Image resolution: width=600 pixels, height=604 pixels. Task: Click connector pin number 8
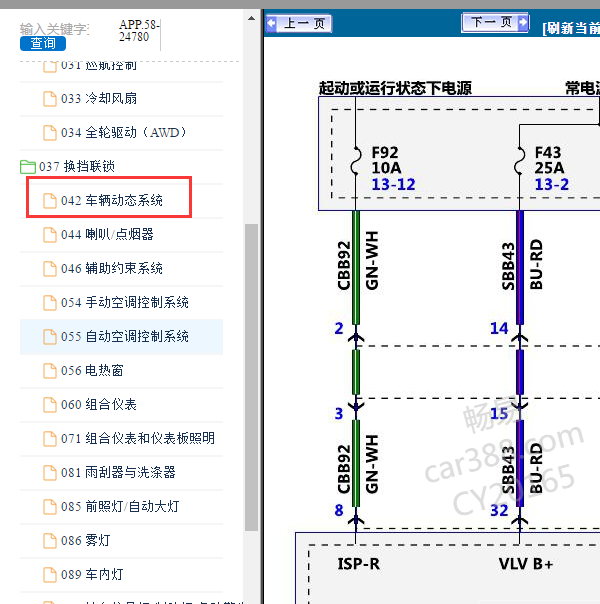tap(339, 510)
